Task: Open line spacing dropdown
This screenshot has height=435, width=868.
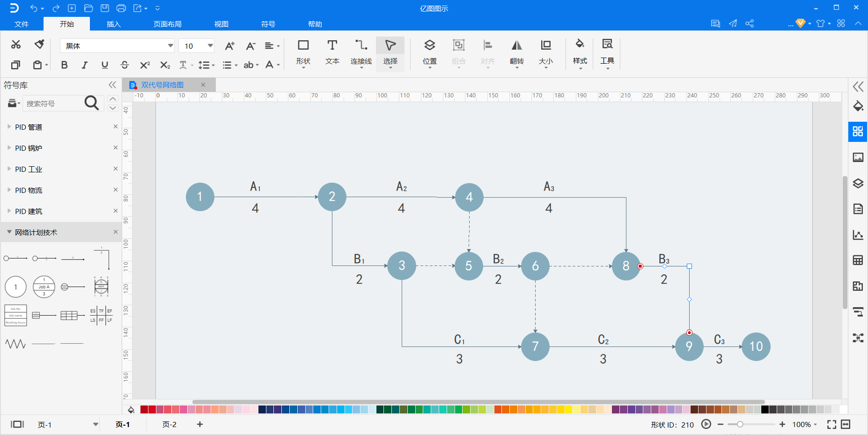Action: click(206, 65)
